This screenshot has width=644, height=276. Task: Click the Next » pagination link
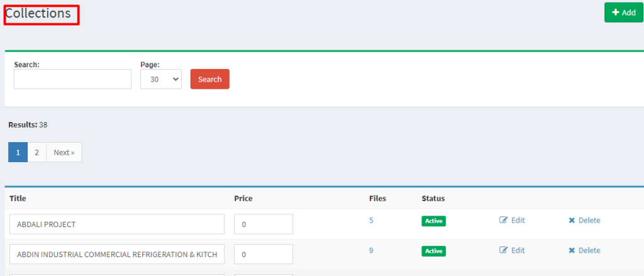tap(64, 152)
